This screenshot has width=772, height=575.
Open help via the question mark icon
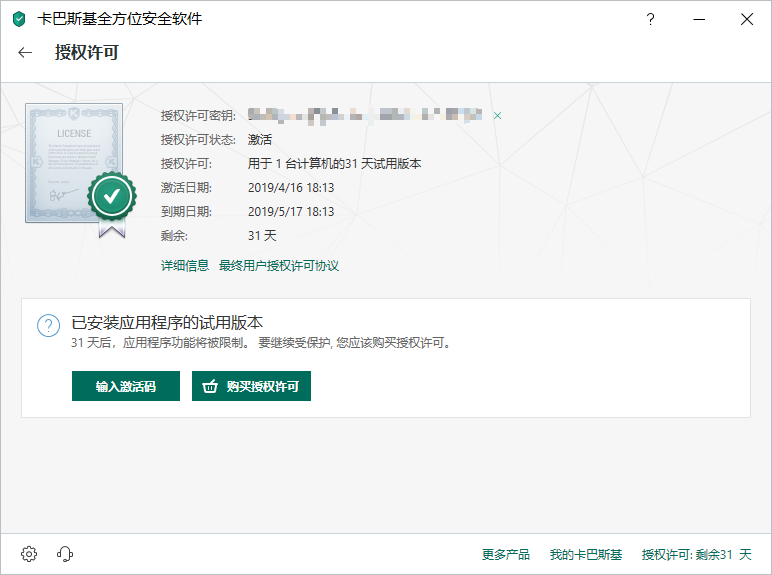pyautogui.click(x=650, y=19)
